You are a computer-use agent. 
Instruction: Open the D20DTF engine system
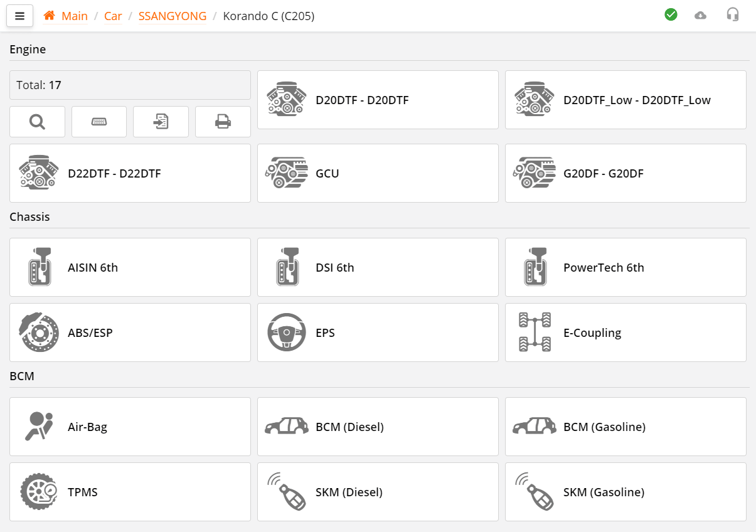[x=376, y=99]
